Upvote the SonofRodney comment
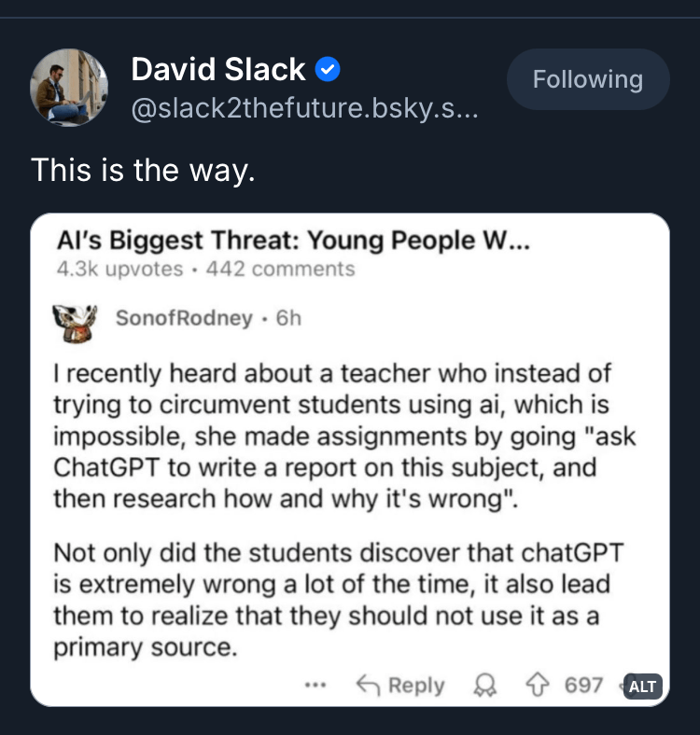700x735 pixels. click(x=539, y=686)
